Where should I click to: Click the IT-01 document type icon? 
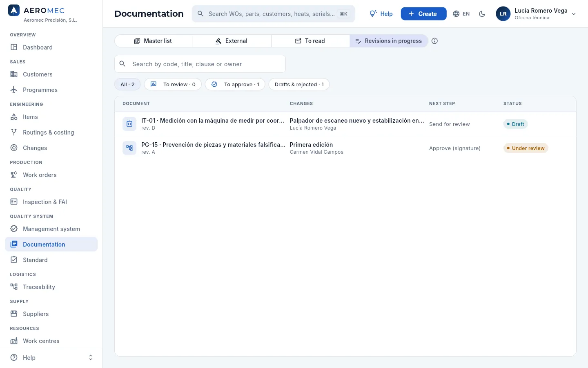[129, 124]
